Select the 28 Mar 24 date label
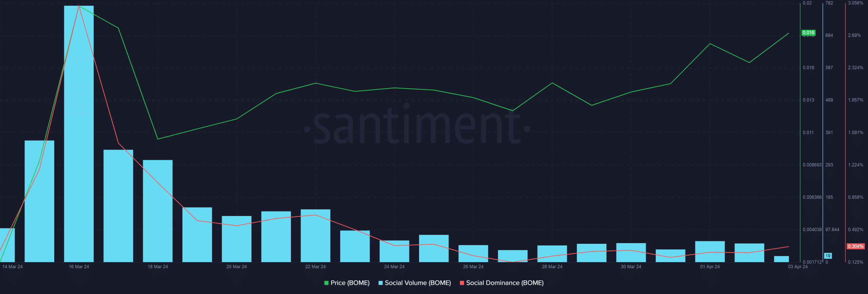 click(552, 267)
